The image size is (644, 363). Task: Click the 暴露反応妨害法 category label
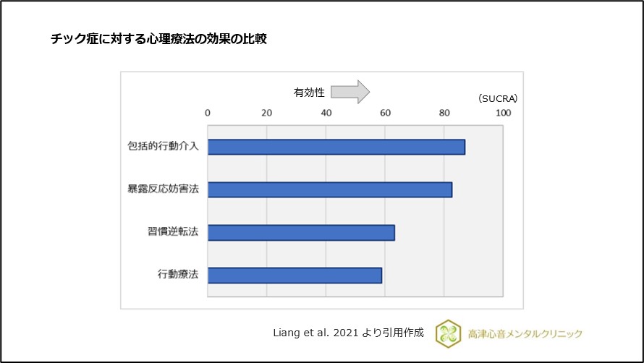(163, 189)
